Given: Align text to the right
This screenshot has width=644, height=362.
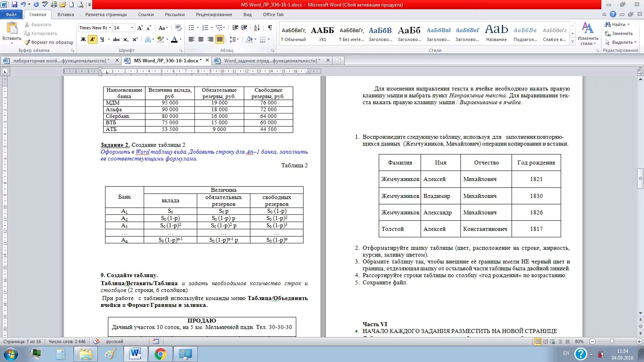Looking at the screenshot, I should point(210,39).
